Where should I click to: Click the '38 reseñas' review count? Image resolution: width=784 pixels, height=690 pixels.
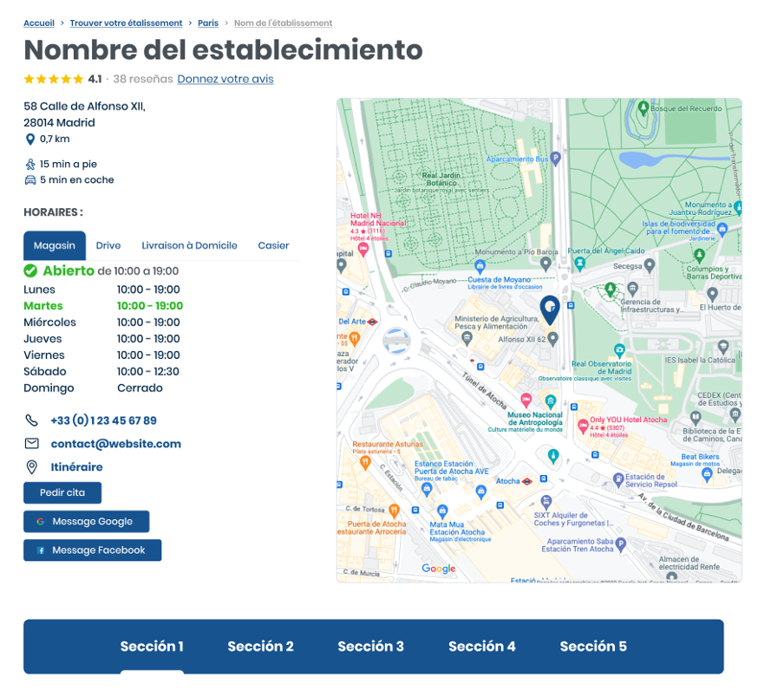(143, 79)
